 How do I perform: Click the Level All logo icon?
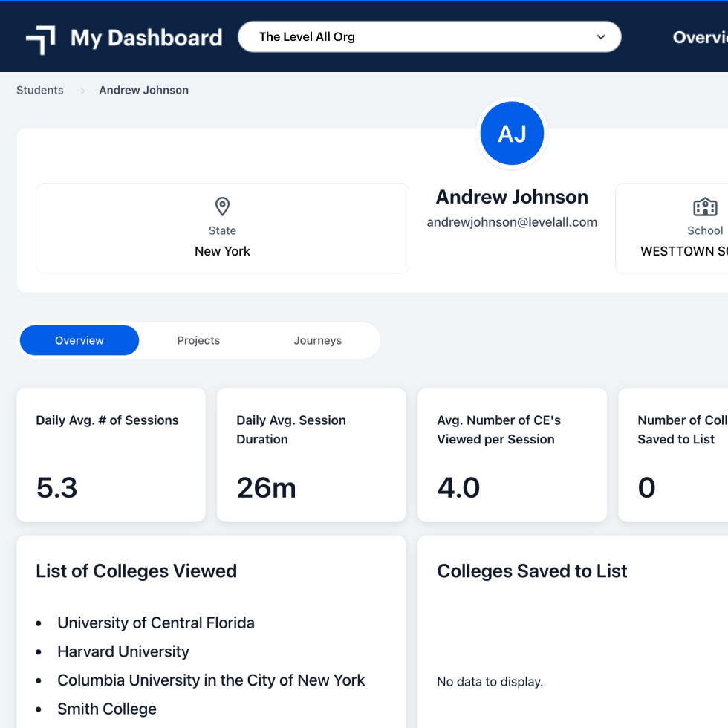tap(41, 39)
